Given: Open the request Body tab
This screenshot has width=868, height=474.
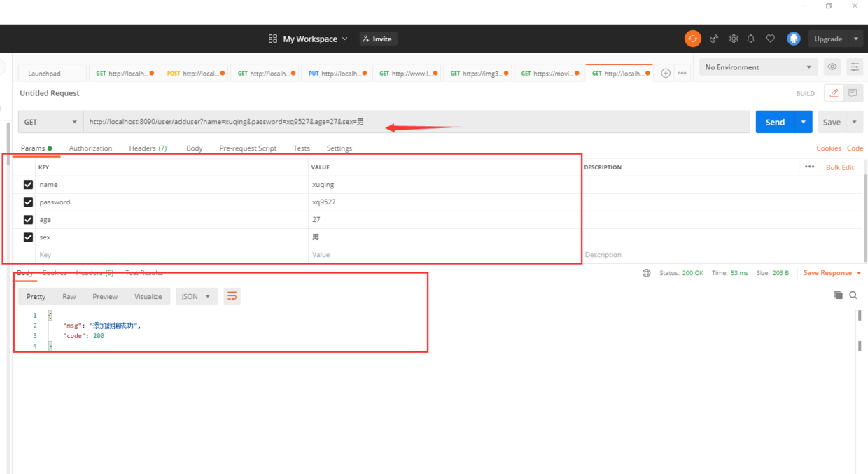Looking at the screenshot, I should [195, 148].
